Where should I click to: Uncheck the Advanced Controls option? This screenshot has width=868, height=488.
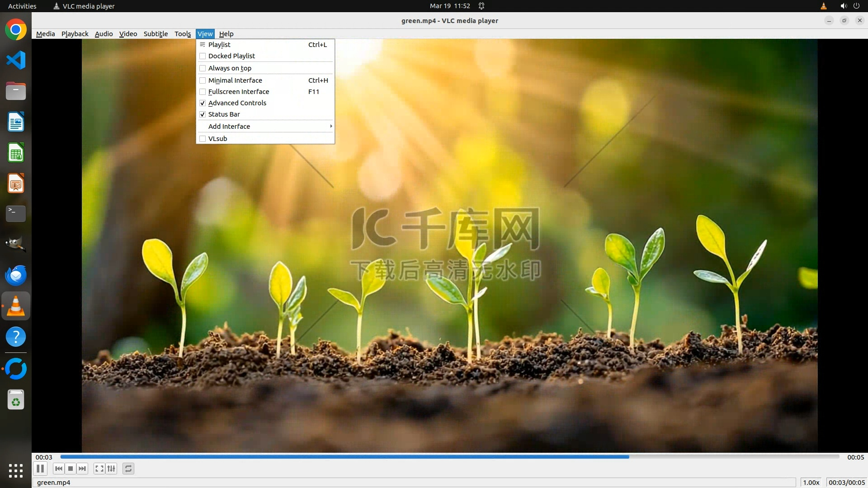coord(203,103)
